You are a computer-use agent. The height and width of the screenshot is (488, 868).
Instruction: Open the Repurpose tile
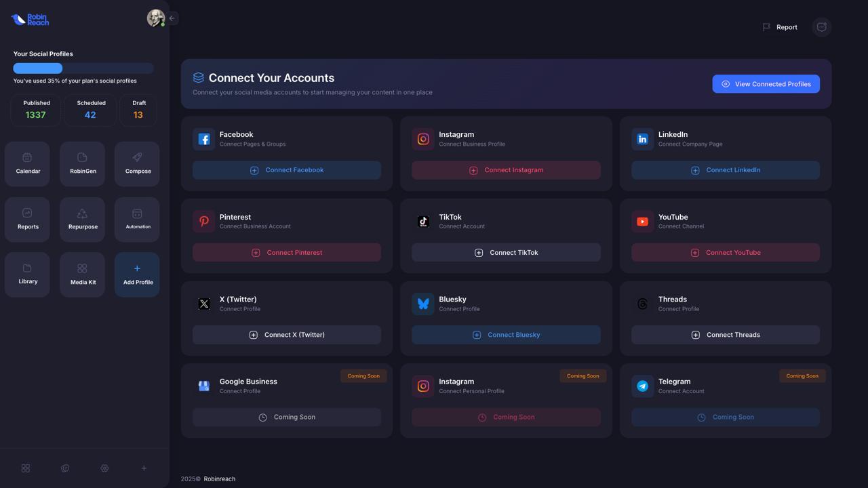tap(83, 220)
